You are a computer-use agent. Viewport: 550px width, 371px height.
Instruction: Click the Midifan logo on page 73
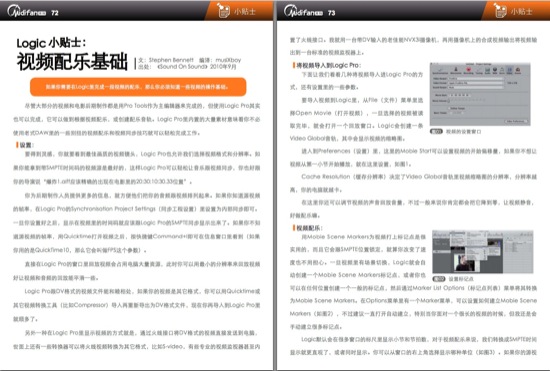(303, 12)
